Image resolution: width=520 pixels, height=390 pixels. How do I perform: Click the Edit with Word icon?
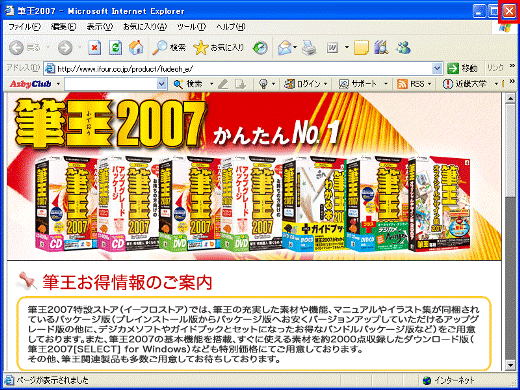click(332, 48)
